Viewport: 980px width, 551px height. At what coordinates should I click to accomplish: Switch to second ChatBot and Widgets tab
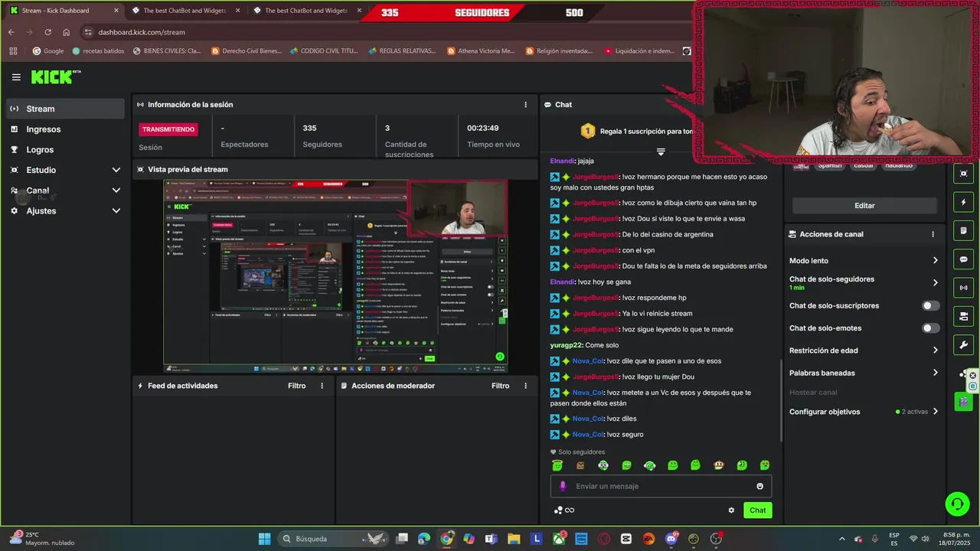pos(184,11)
